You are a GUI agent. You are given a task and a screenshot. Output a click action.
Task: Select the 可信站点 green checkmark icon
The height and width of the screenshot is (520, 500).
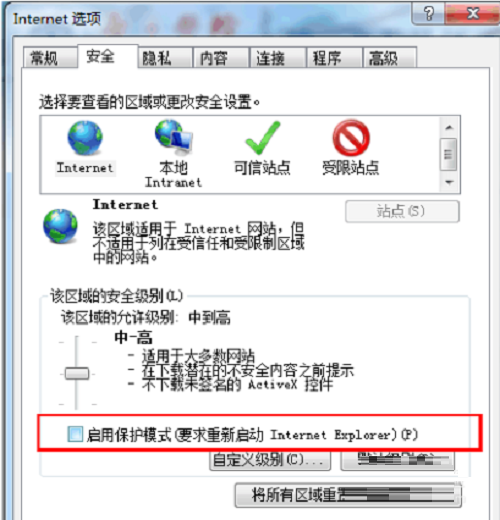click(263, 138)
